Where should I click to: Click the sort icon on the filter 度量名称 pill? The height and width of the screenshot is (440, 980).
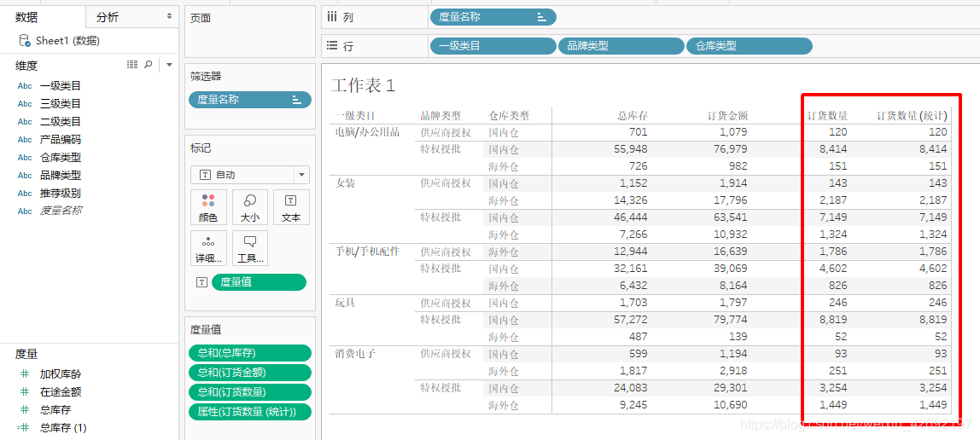(x=297, y=99)
